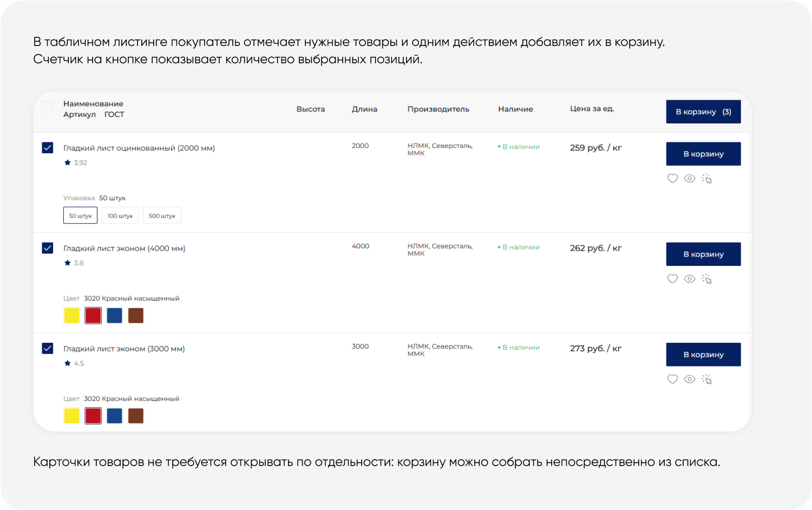Pick brown color for 3000 мм sheet
The image size is (812, 510).
tap(136, 416)
